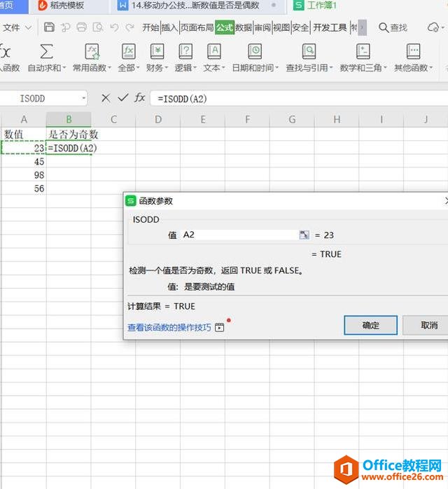Select cell containing 98
The height and width of the screenshot is (489, 448).
(24, 175)
